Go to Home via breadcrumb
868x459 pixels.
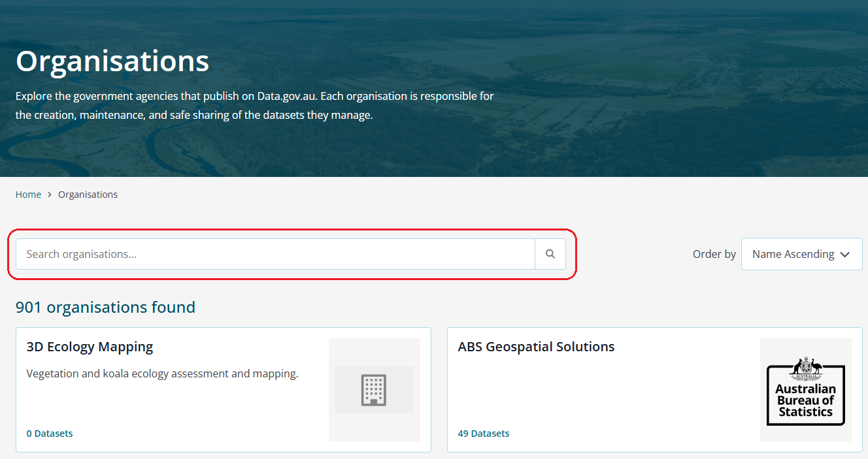click(x=28, y=195)
